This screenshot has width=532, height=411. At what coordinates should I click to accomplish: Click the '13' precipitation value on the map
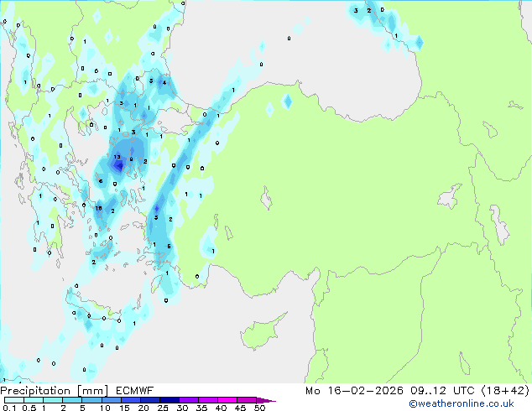[x=117, y=157]
